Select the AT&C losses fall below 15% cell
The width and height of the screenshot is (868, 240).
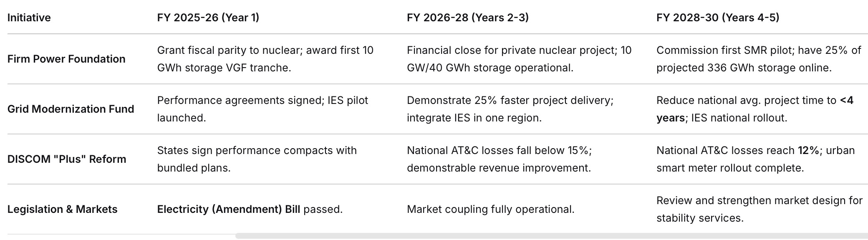(499, 159)
